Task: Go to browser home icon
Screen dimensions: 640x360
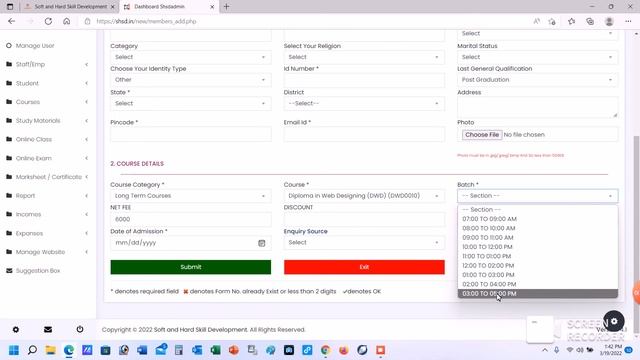Action: [67, 21]
